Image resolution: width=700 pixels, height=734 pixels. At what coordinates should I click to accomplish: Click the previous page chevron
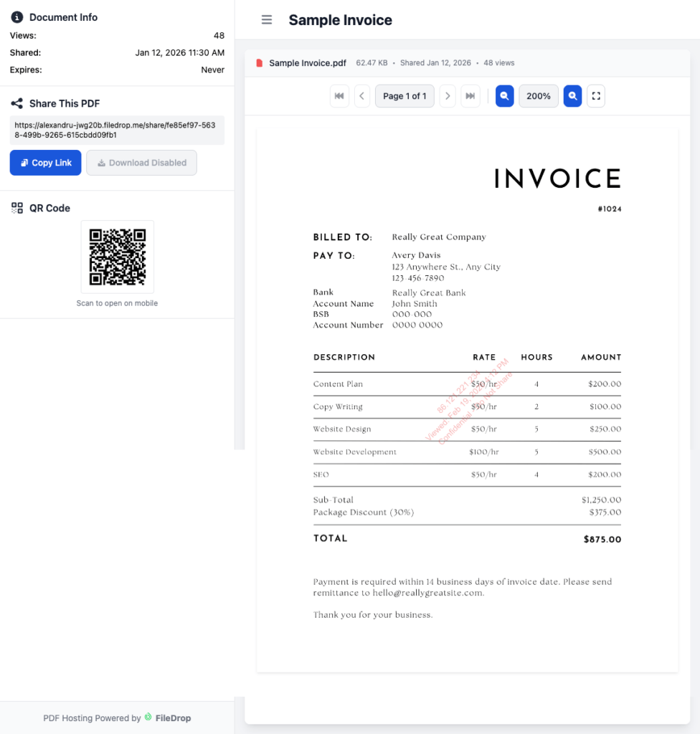[x=361, y=95]
